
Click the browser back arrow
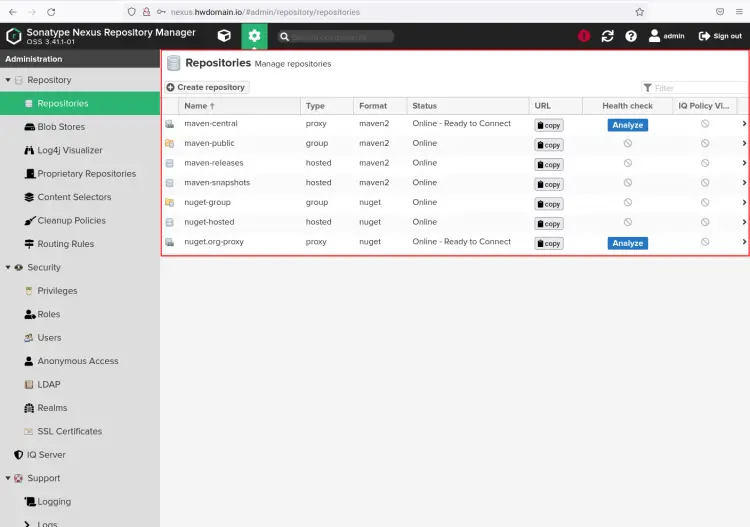pyautogui.click(x=13, y=12)
